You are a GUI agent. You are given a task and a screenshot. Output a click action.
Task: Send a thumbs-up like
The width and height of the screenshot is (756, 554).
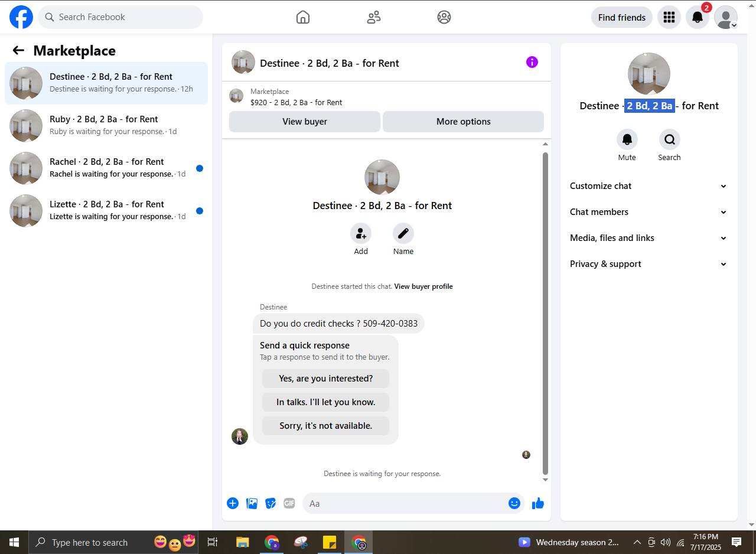coord(538,503)
